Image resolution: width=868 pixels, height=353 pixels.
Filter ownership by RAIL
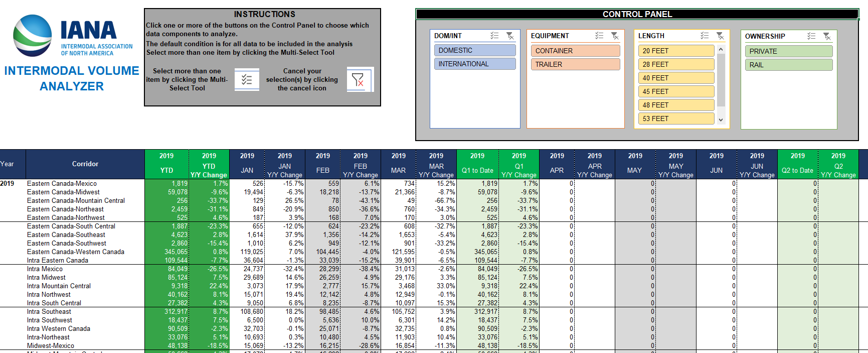789,65
